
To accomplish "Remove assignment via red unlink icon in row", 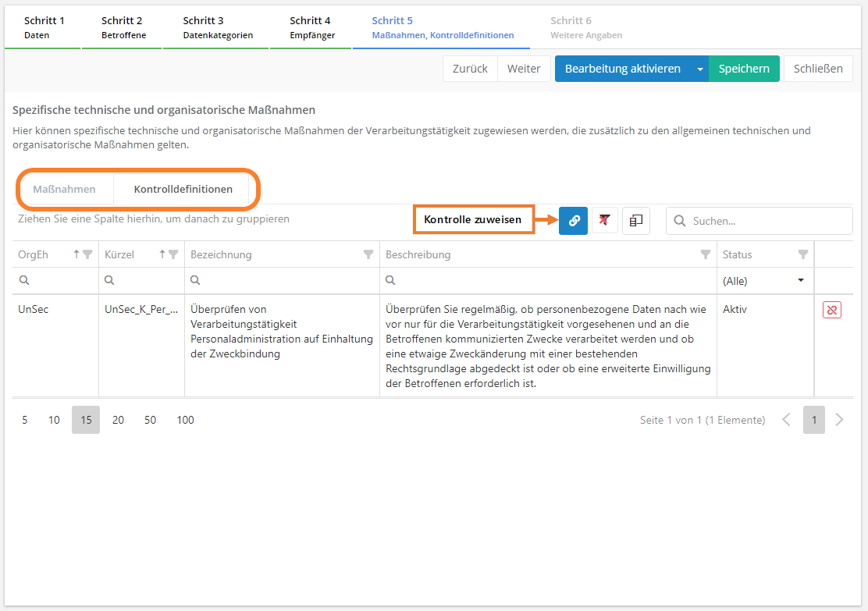I will pos(831,310).
